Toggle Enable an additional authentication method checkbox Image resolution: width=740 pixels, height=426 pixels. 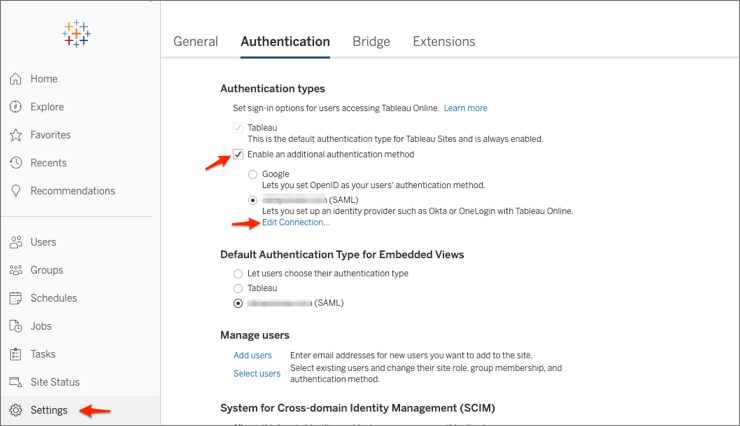[238, 154]
